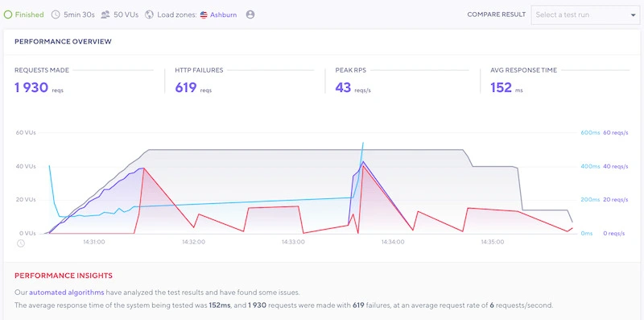Click the user avatar icon after Ashburn
The width and height of the screenshot is (644, 320).
point(250,15)
